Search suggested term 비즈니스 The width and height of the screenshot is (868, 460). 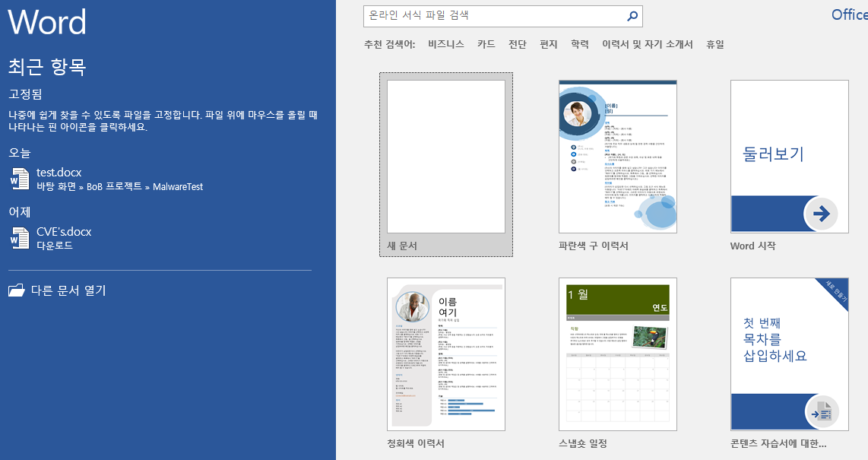point(445,44)
